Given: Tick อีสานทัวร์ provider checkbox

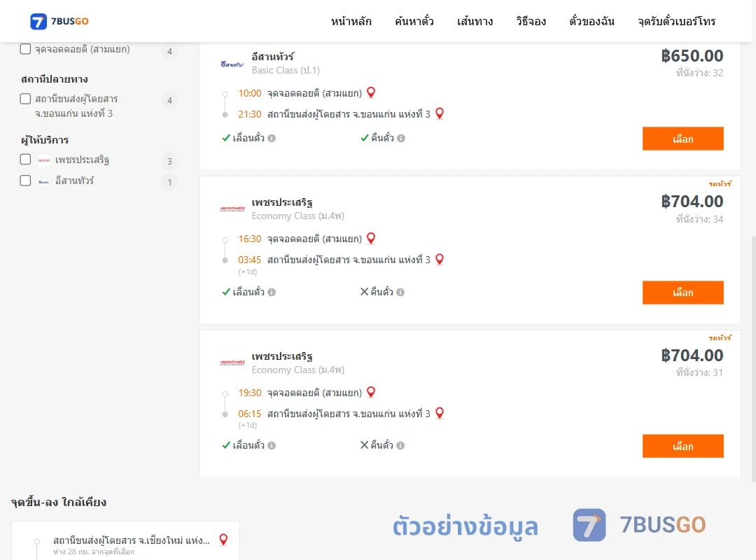Looking at the screenshot, I should pos(26,181).
